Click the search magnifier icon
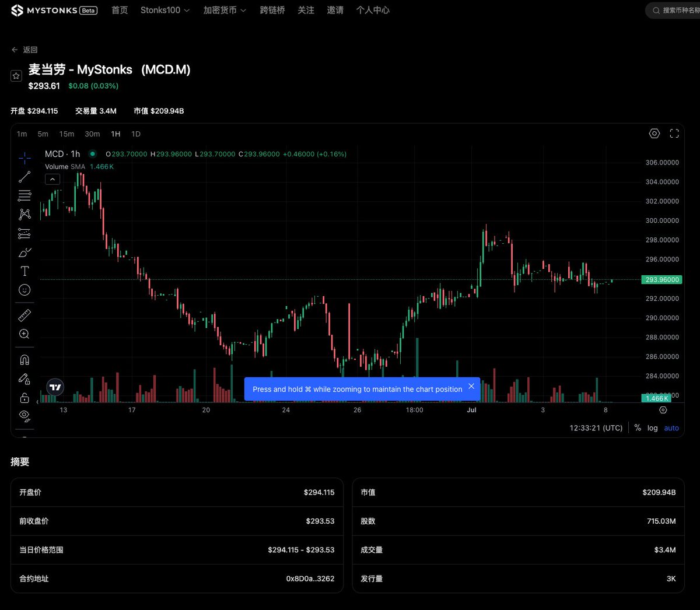 pyautogui.click(x=656, y=10)
